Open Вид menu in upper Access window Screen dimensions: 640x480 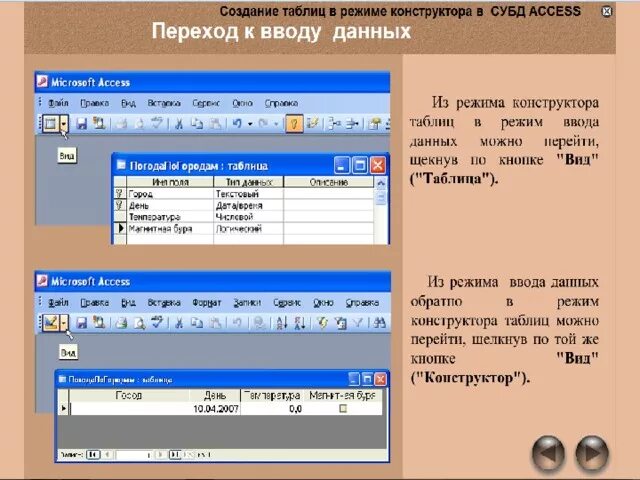[x=128, y=103]
